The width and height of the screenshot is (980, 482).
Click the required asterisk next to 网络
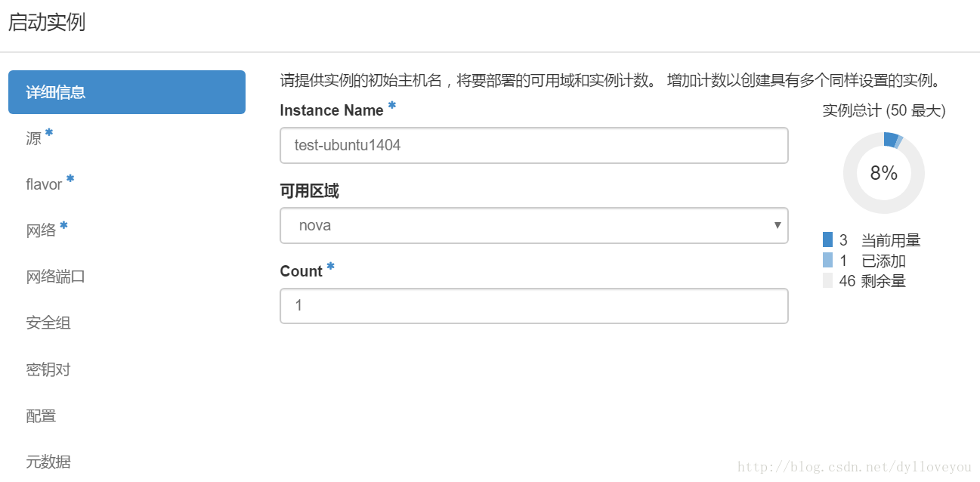coord(63,225)
